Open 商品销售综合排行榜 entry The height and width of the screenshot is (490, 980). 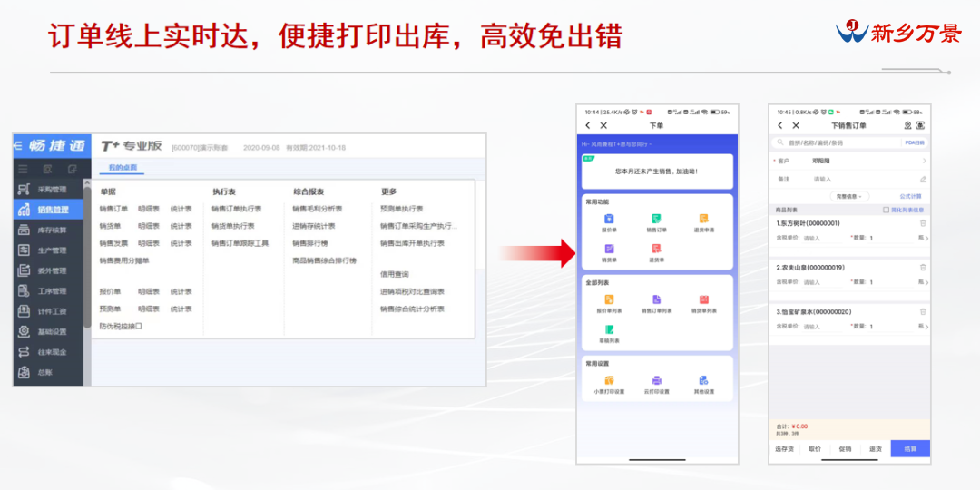click(x=324, y=260)
